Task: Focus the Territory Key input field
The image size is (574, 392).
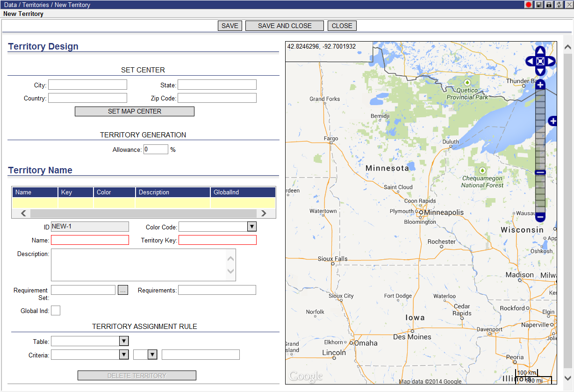Action: (x=218, y=240)
